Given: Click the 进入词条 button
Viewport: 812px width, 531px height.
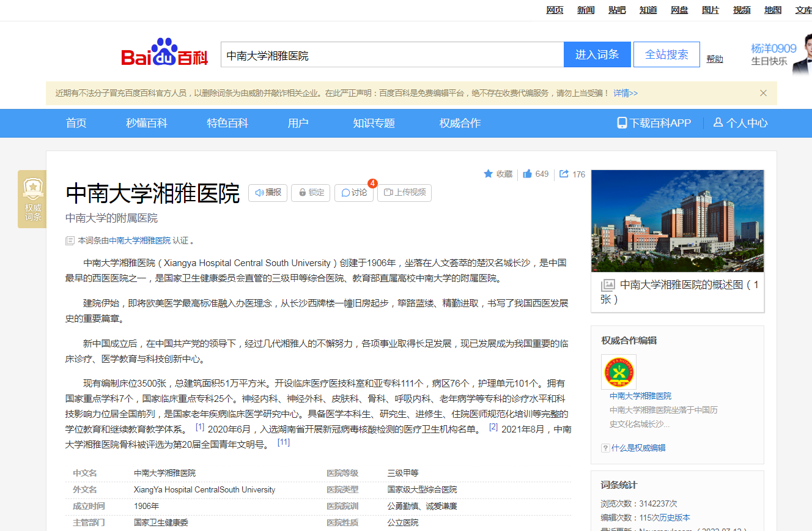Looking at the screenshot, I should [597, 54].
